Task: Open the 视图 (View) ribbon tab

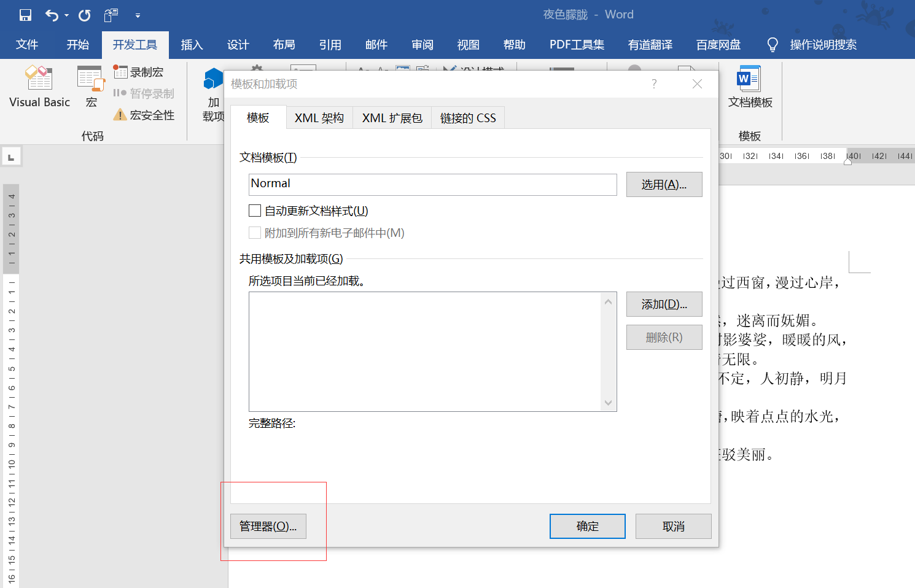Action: (x=468, y=45)
